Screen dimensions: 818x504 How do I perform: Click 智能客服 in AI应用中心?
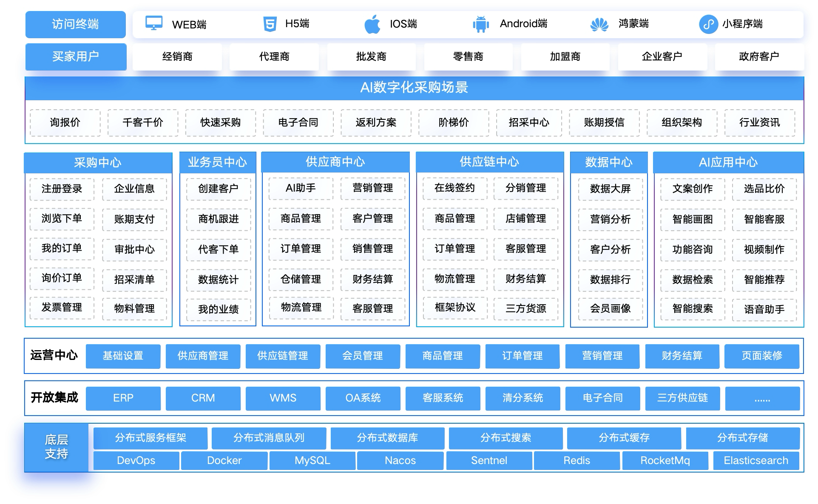[x=764, y=219]
